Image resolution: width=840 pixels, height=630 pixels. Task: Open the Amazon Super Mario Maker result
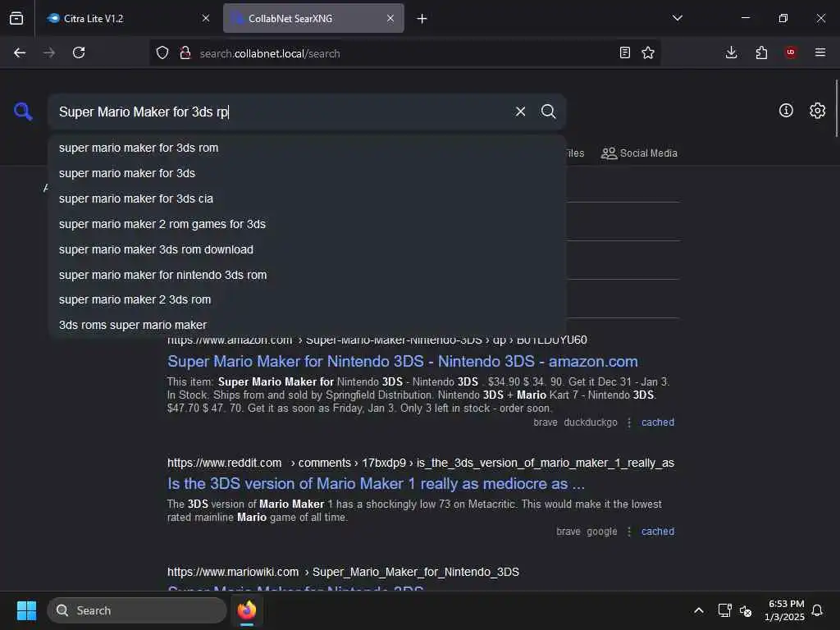(402, 362)
